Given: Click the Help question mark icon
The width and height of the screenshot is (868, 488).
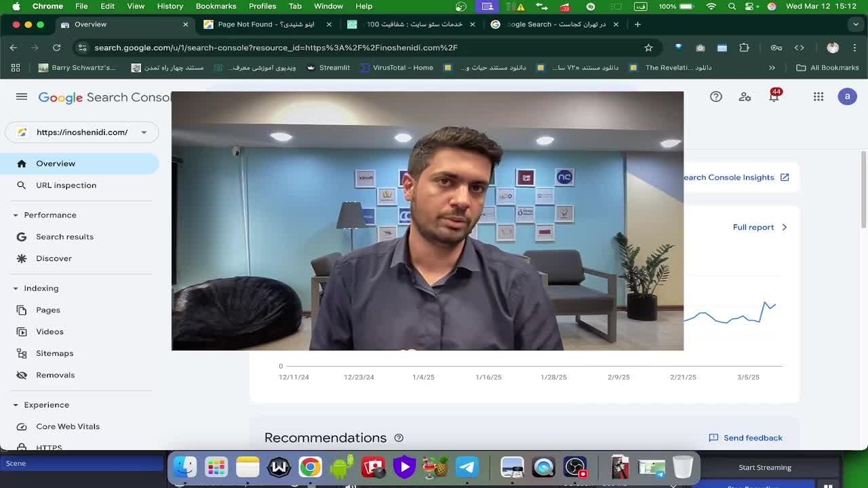Looking at the screenshot, I should (x=715, y=97).
